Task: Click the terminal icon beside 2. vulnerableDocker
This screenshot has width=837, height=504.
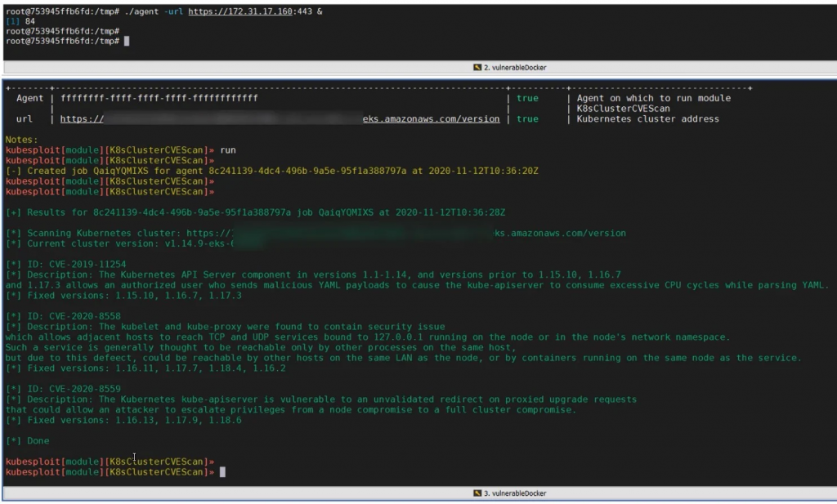Action: coord(477,67)
